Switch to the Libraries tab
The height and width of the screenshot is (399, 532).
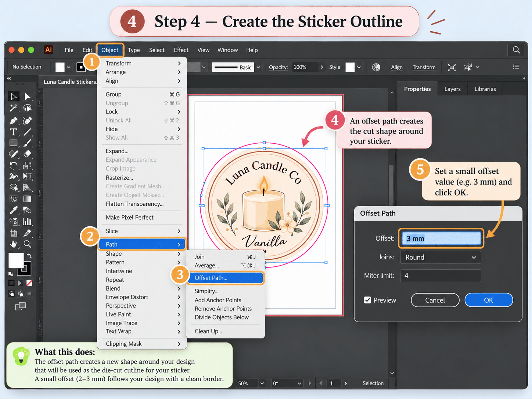click(485, 89)
